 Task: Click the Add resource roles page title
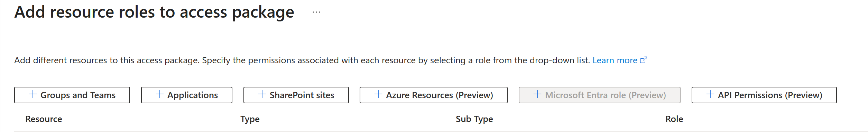[154, 12]
